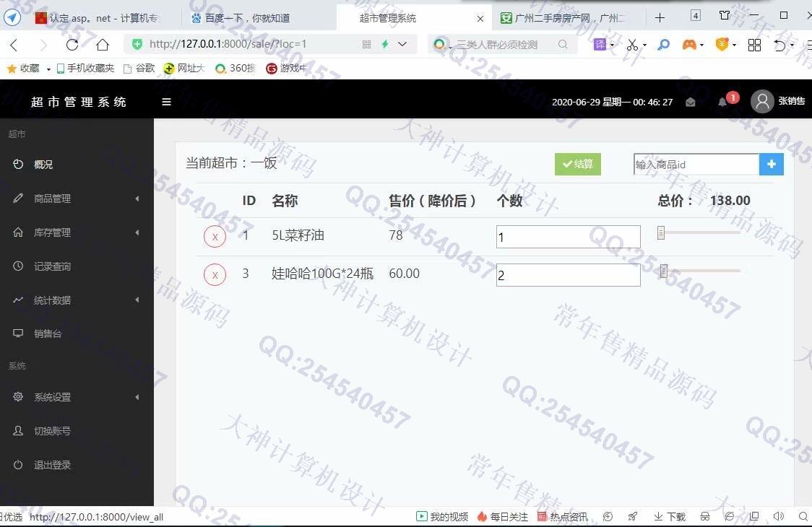Open 游戏中 bookmark
The width and height of the screenshot is (812, 527).
click(x=286, y=69)
